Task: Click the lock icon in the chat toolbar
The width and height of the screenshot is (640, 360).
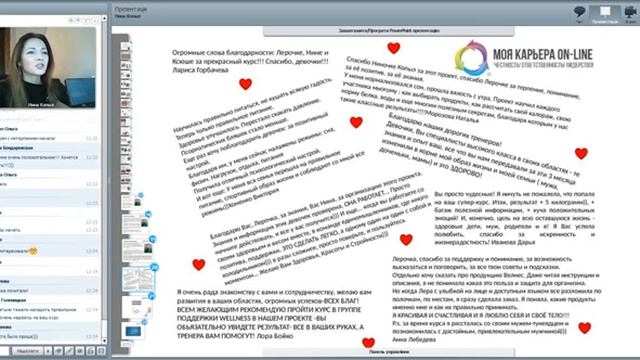Action: (91, 351)
